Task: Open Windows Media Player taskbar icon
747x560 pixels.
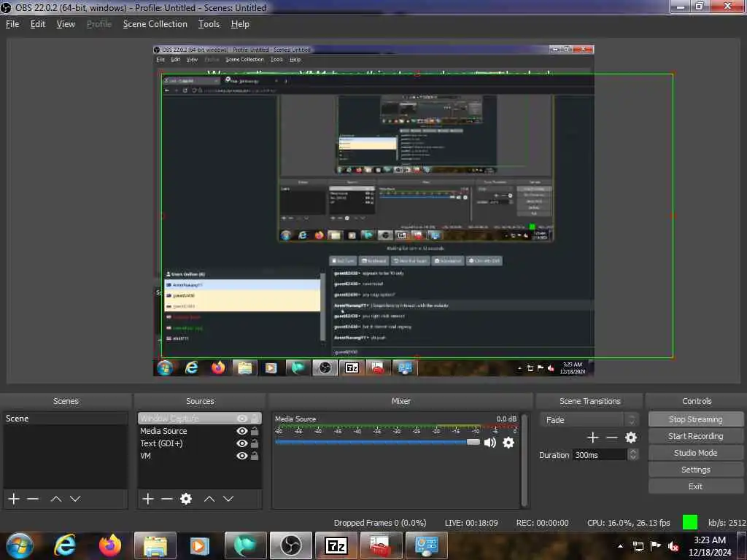Action: click(201, 545)
